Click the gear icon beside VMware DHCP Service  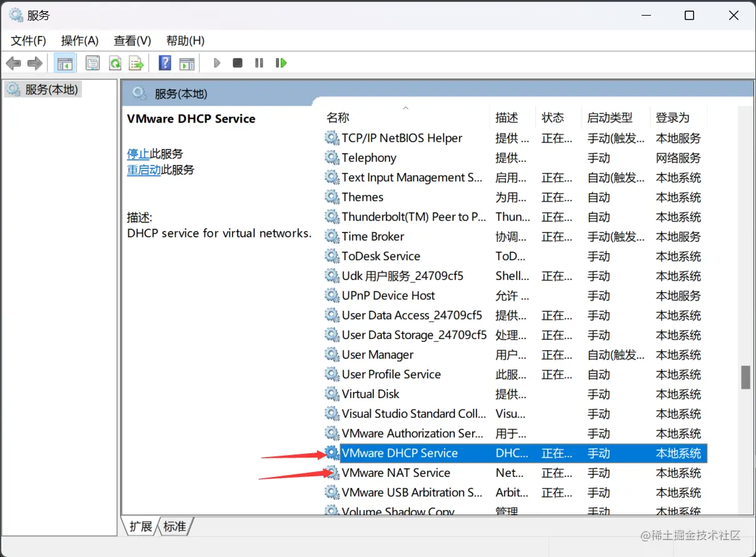pos(332,453)
